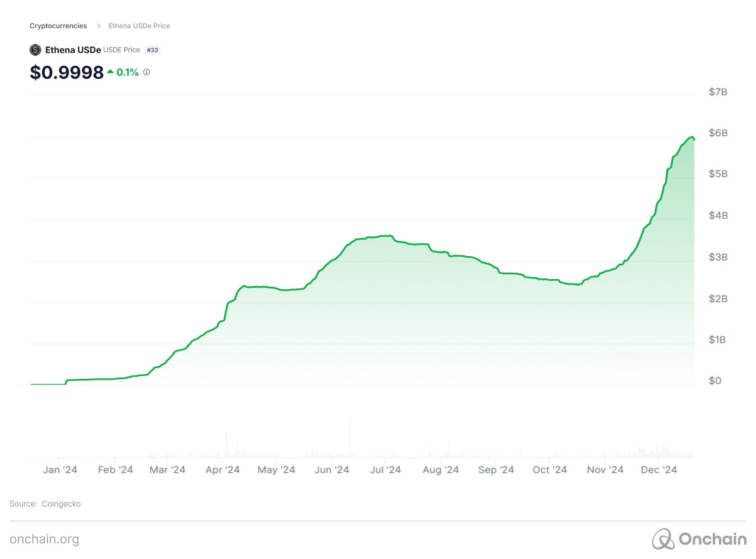
Task: Click the Jun '24 timeline label
Action: (332, 470)
